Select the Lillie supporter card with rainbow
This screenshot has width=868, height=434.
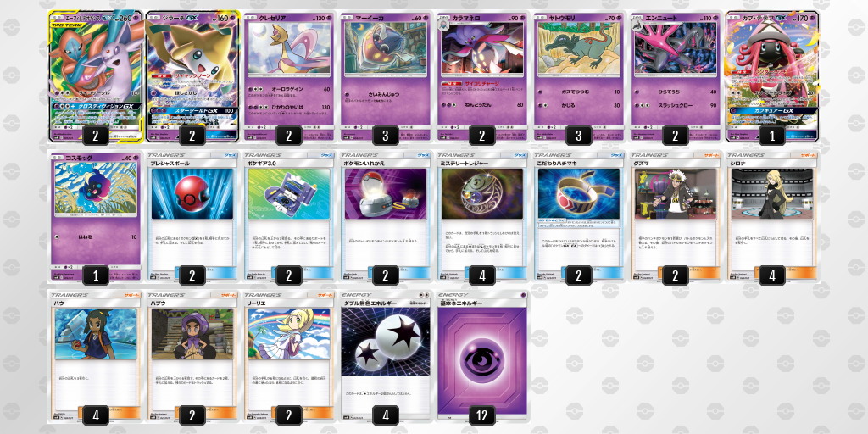click(x=288, y=357)
